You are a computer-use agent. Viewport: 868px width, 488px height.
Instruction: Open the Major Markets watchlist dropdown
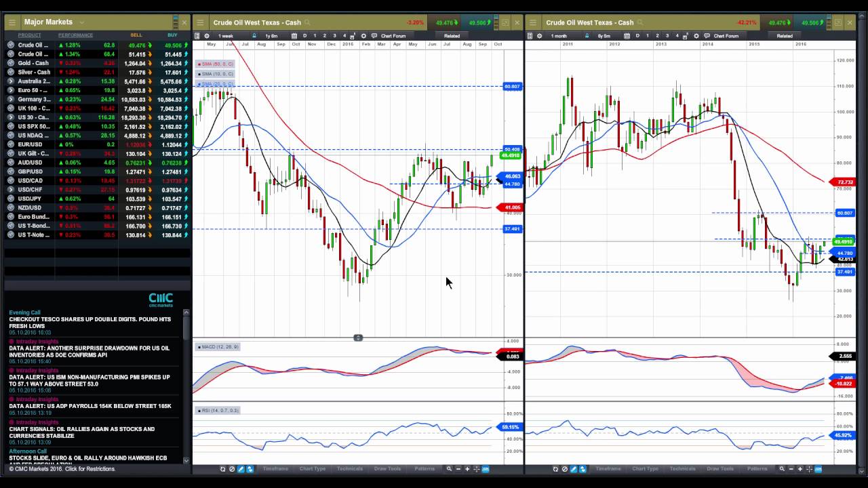[x=81, y=22]
